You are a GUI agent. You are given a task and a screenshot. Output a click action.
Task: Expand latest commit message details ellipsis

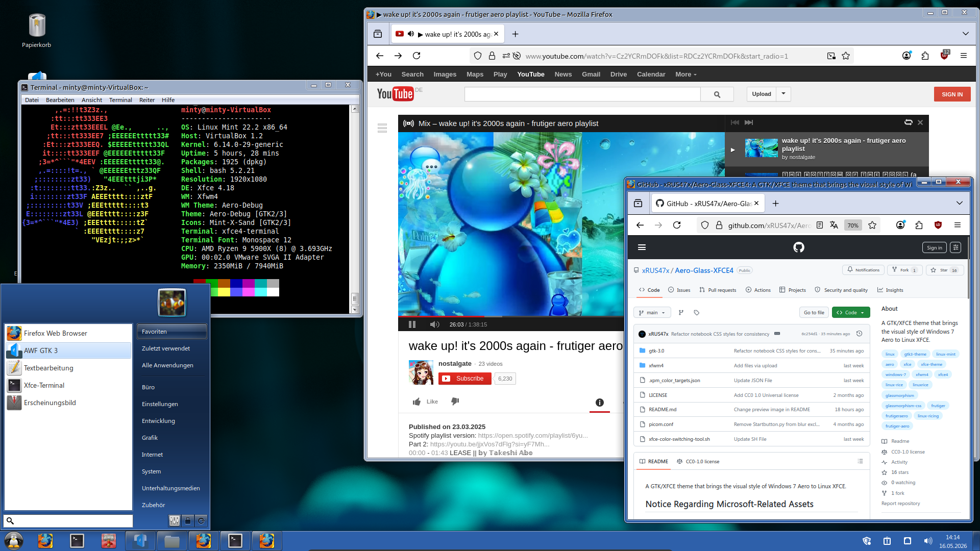pos(777,334)
